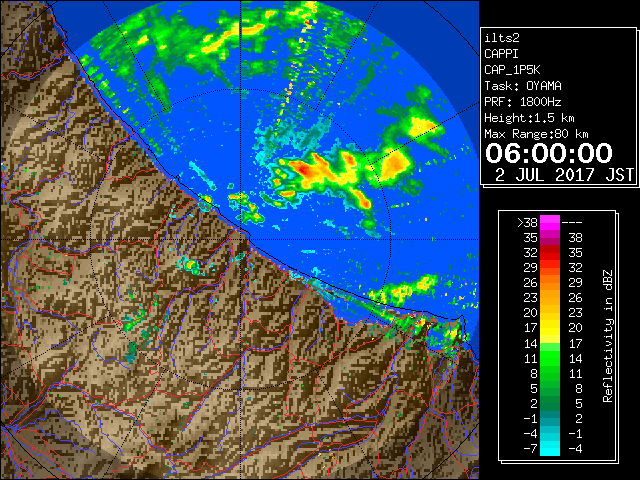640x480 pixels.
Task: Click the --- label at legend top
Action: tap(572, 223)
